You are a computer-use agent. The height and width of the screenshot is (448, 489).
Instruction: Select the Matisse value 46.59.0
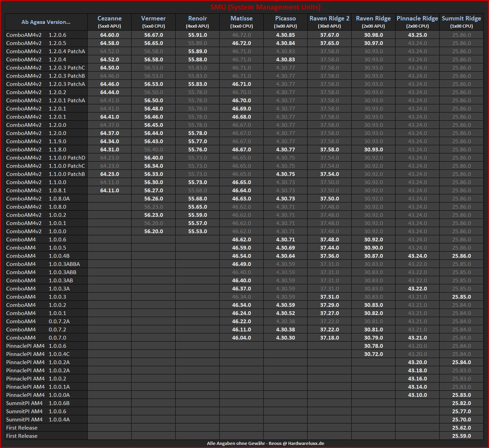coord(241,248)
